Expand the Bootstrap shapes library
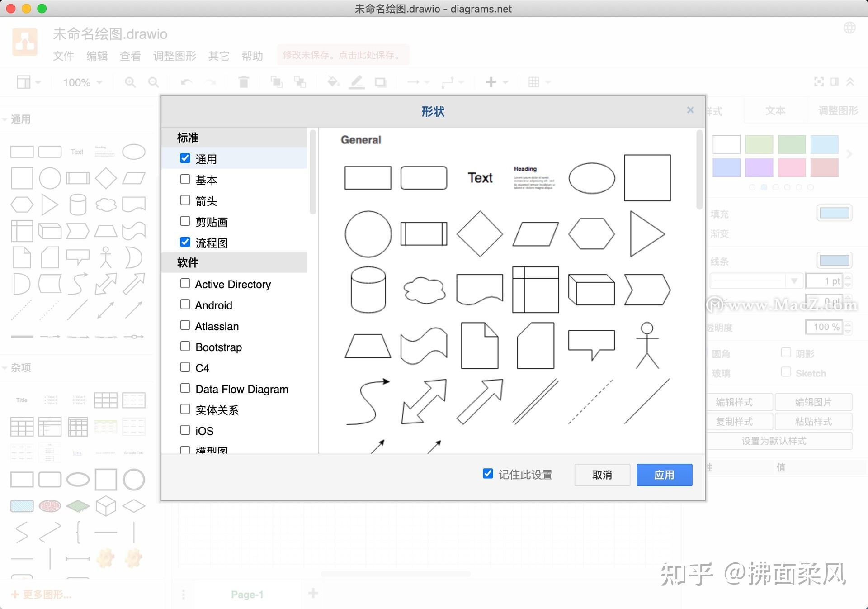 tap(185, 347)
